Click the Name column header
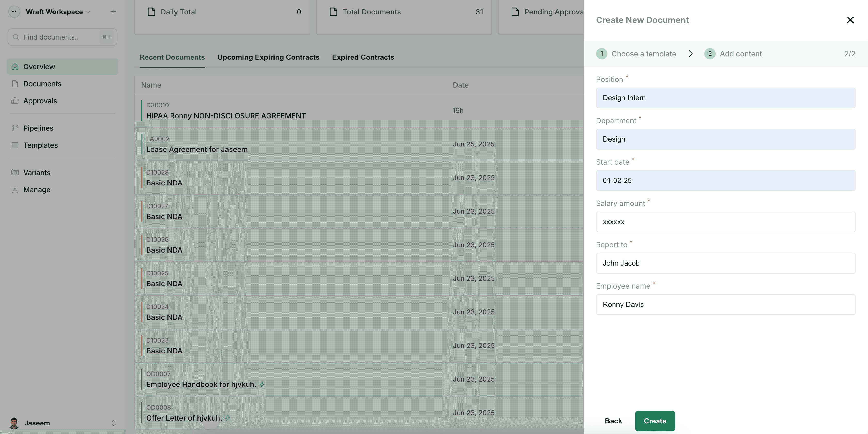This screenshot has width=868, height=434. pos(151,85)
